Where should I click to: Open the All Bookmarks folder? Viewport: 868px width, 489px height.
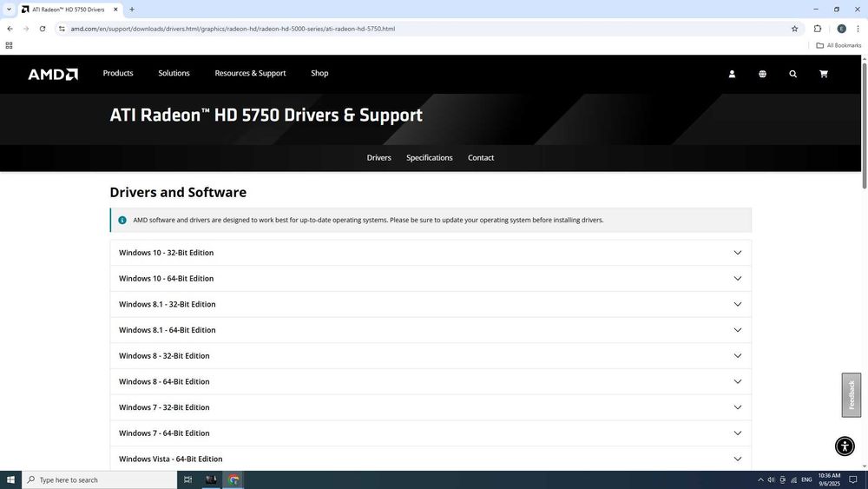838,45
